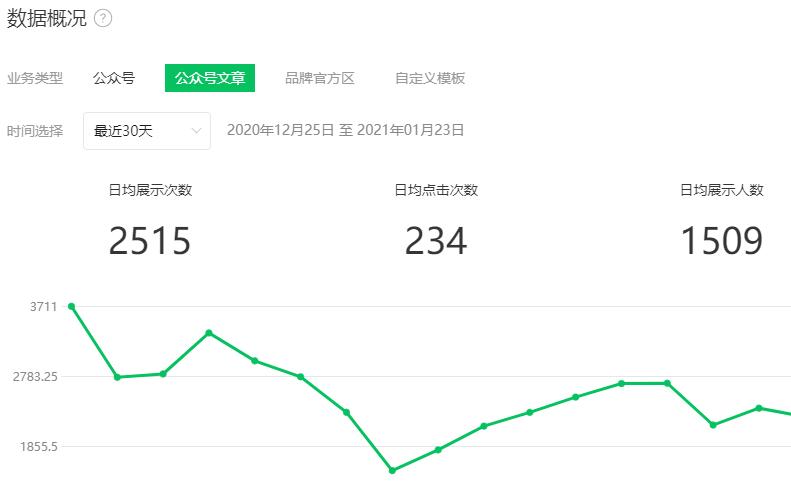
Task: Select the 日均展示人数 metric label
Action: [x=722, y=190]
